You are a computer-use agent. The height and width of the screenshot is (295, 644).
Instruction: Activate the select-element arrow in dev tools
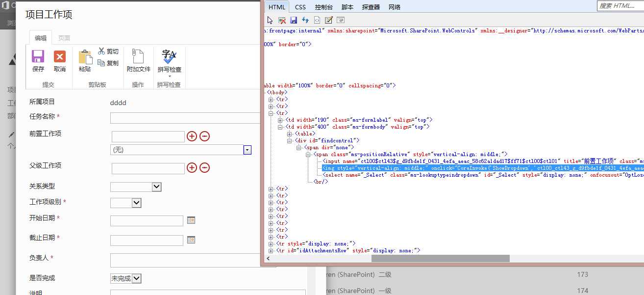[x=270, y=20]
